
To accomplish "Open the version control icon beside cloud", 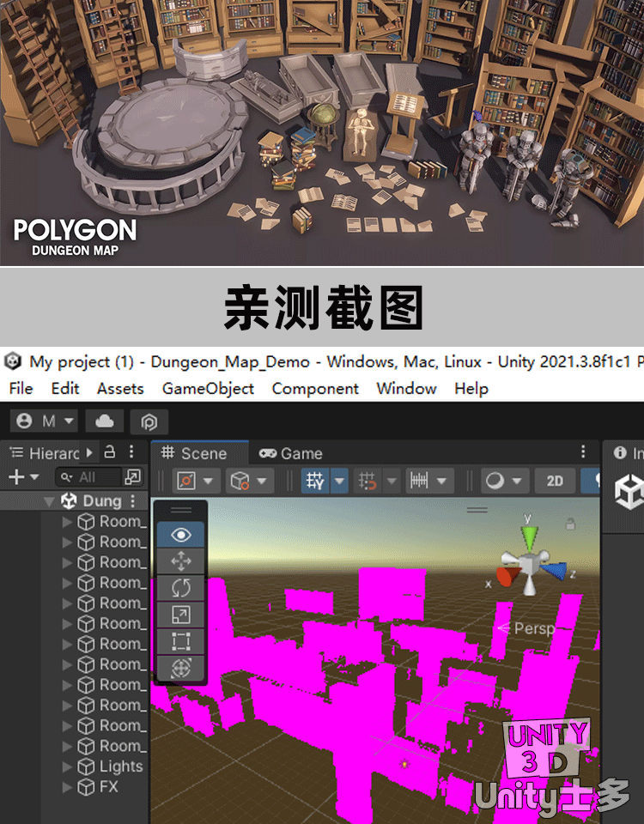I will 149,421.
